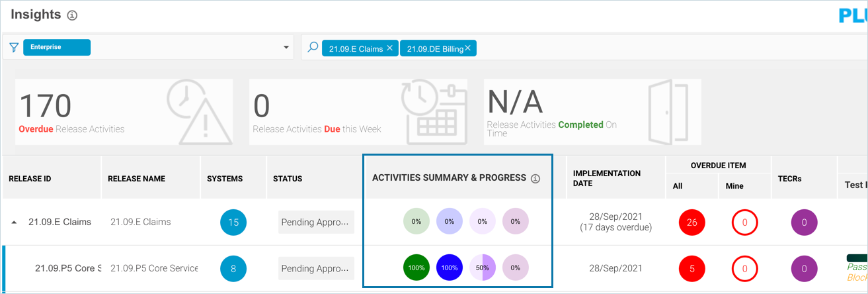Click the 50% half-filled purple progress circle
Screen dimensions: 868x294
482,268
